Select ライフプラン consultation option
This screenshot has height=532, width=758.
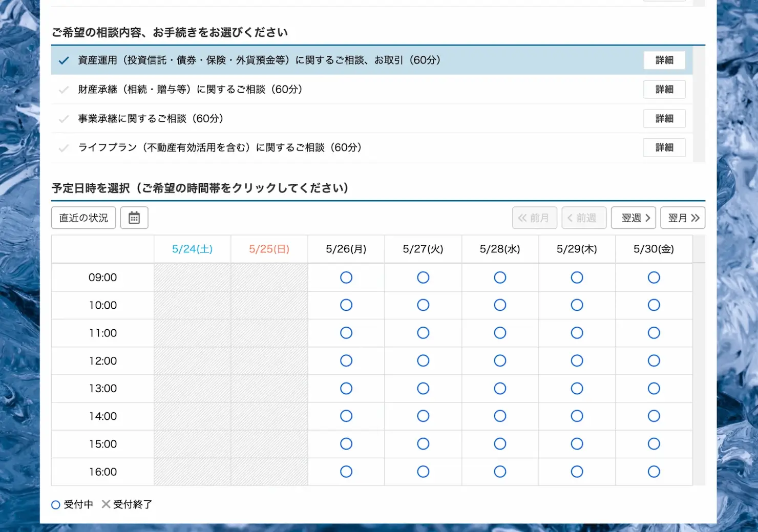coord(372,147)
